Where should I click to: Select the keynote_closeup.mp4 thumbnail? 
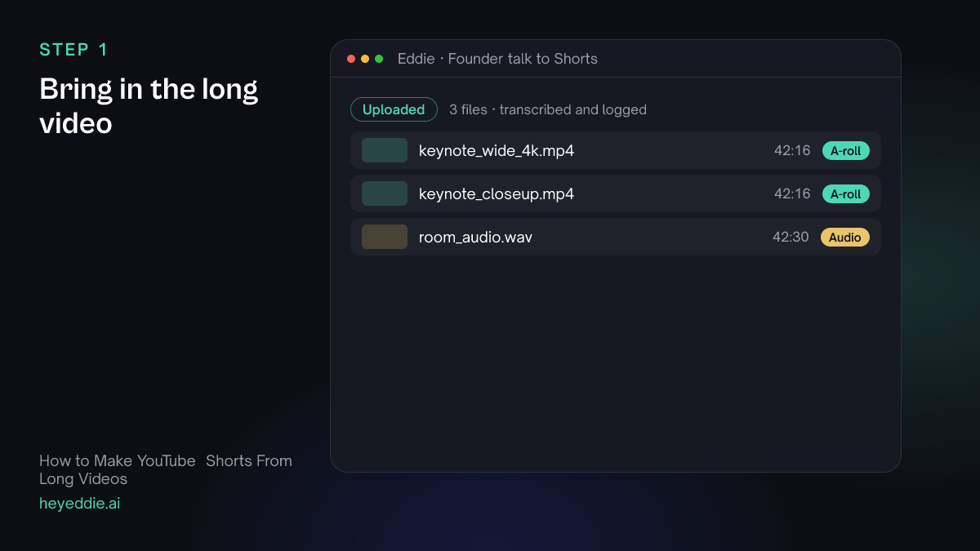point(385,193)
